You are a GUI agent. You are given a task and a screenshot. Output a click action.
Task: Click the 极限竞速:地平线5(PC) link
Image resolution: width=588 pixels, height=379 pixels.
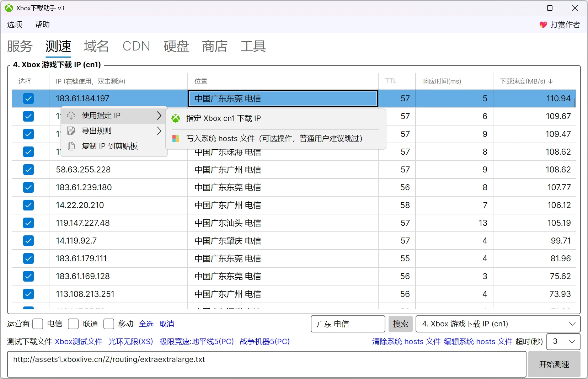(x=197, y=342)
